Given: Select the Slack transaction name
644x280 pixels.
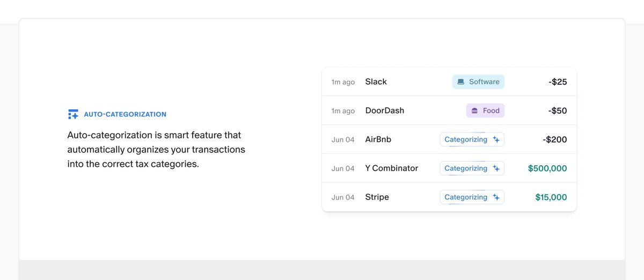Looking at the screenshot, I should point(376,82).
